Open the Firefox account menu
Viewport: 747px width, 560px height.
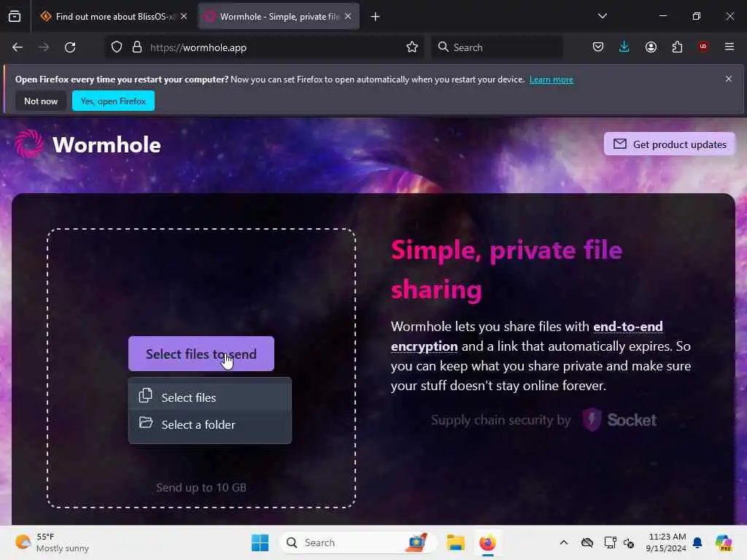pyautogui.click(x=651, y=47)
